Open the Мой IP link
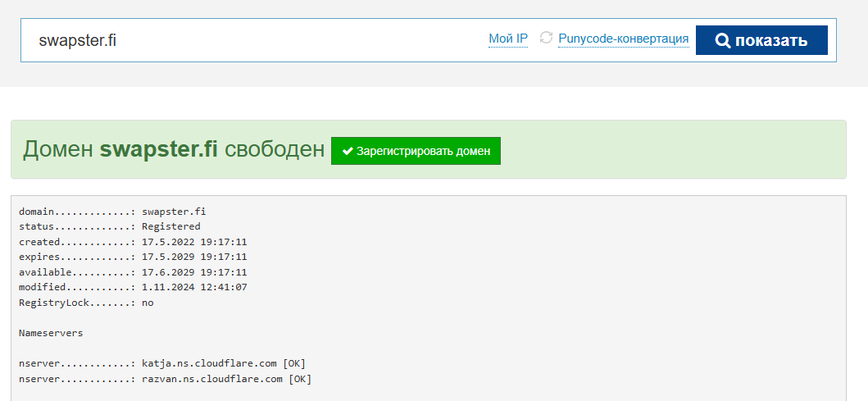Image resolution: width=868 pixels, height=401 pixels. [x=508, y=39]
